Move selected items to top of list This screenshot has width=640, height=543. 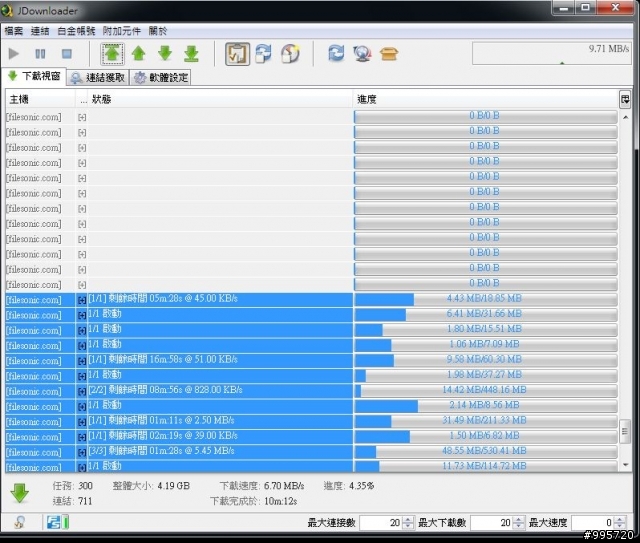tap(112, 54)
